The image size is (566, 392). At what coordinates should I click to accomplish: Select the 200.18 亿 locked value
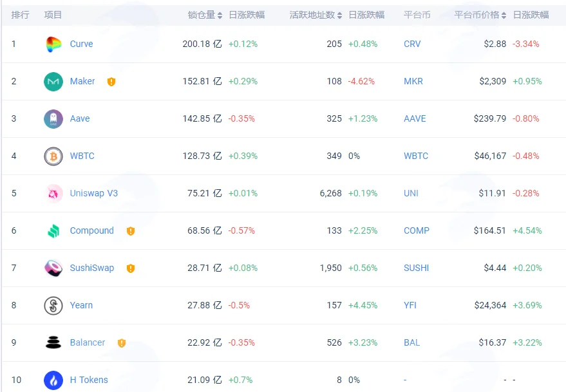pyautogui.click(x=202, y=44)
